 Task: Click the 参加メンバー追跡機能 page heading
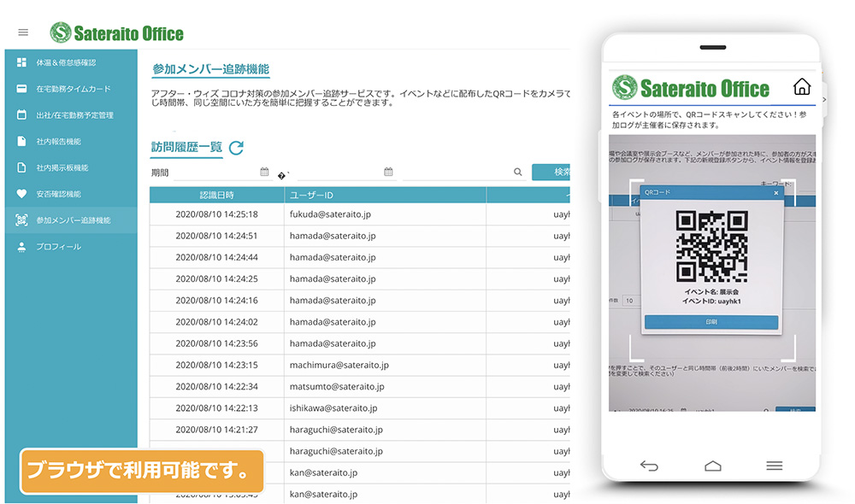pyautogui.click(x=210, y=69)
